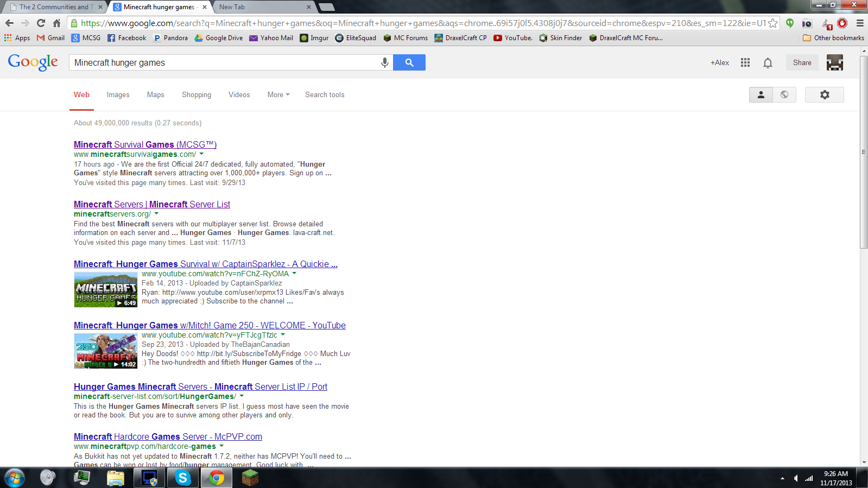The width and height of the screenshot is (868, 488).
Task: Open the CaptainSparklez video thumbnail
Action: coord(106,289)
